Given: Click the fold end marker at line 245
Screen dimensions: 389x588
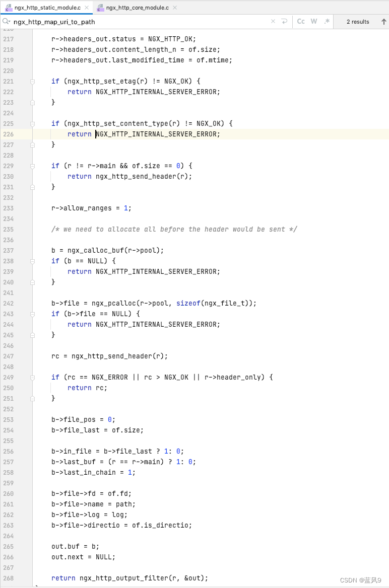Looking at the screenshot, I should pos(32,335).
